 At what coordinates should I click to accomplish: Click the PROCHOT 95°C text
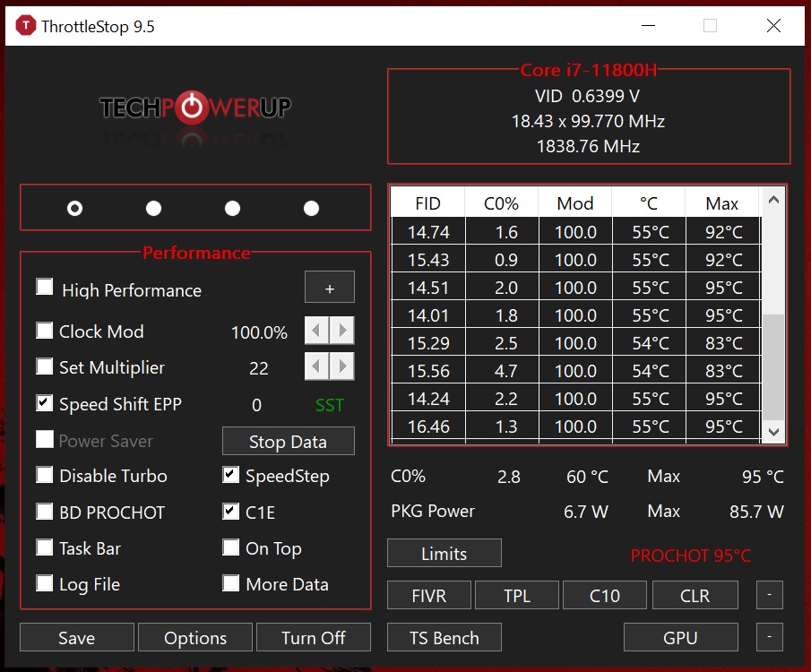[x=691, y=556]
